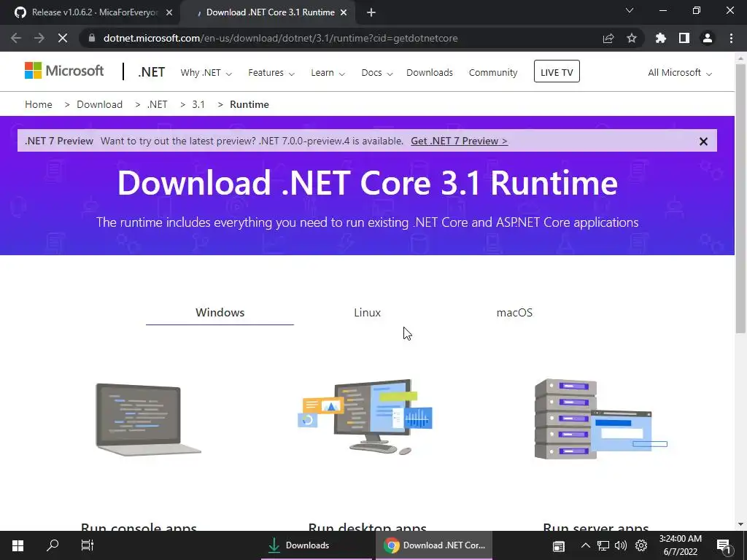Click the server apps illustration
This screenshot has width=747, height=560.
(601, 419)
